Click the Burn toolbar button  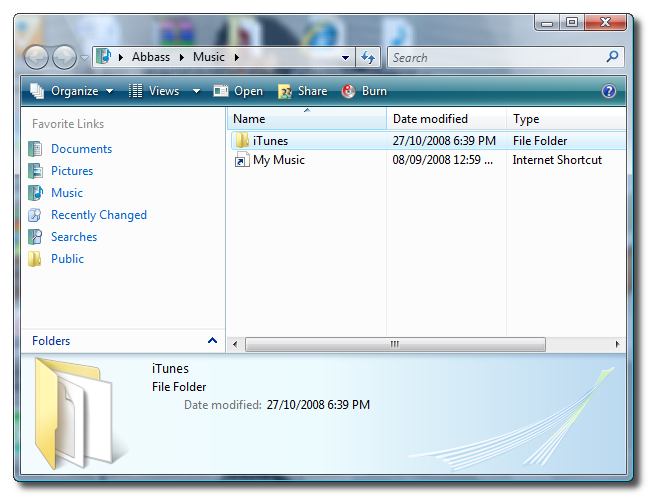point(365,91)
